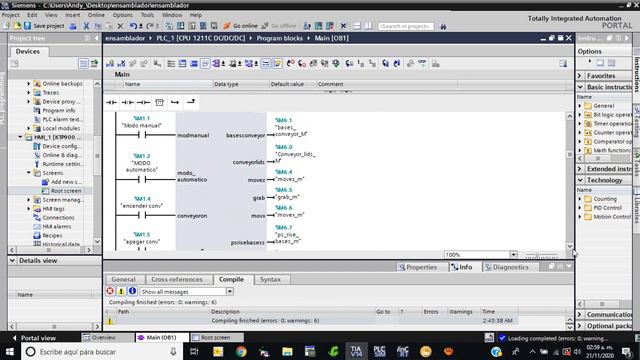The image size is (640, 360).
Task: Switch to the Properties tab
Action: tap(418, 267)
